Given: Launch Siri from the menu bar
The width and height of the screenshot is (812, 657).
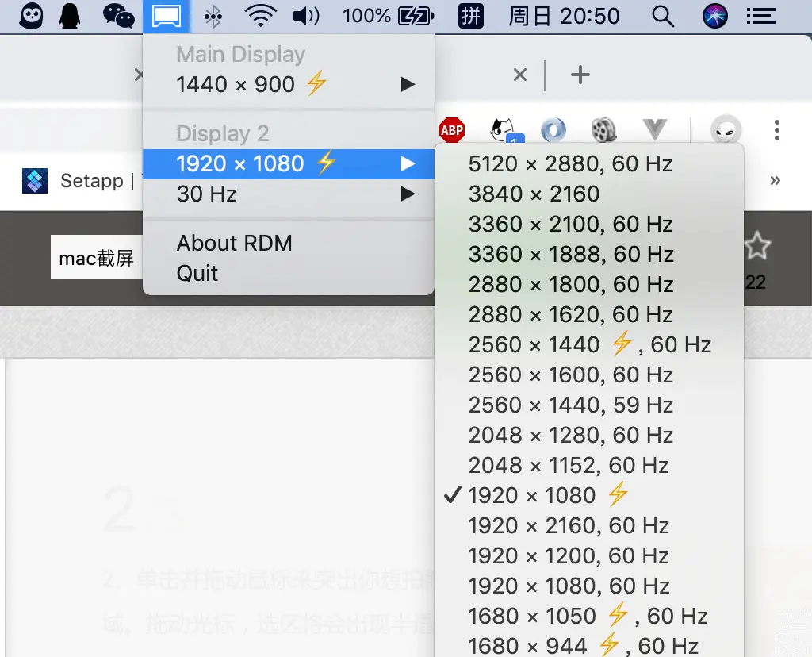Looking at the screenshot, I should point(714,16).
